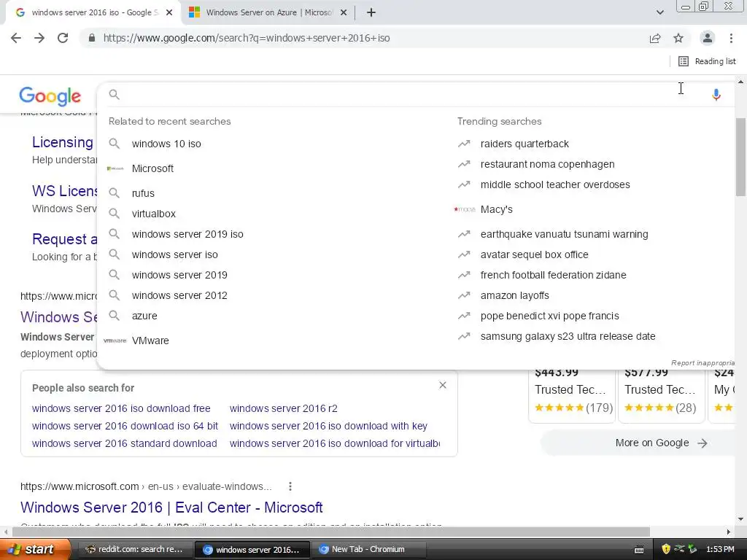Open the $443.99 Trusted Tech product card
The width and height of the screenshot is (747, 560).
571,396
